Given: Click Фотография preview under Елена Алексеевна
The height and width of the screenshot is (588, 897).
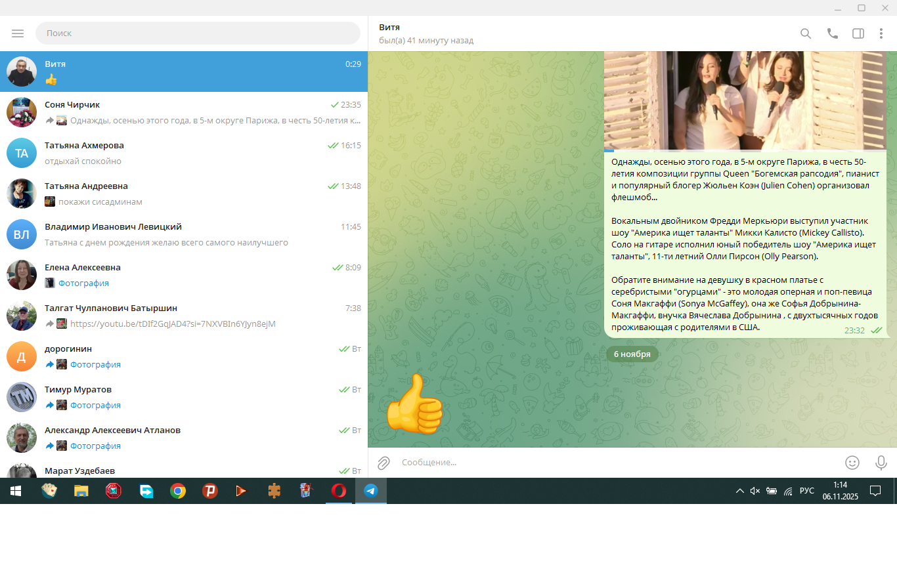Looking at the screenshot, I should [x=83, y=283].
